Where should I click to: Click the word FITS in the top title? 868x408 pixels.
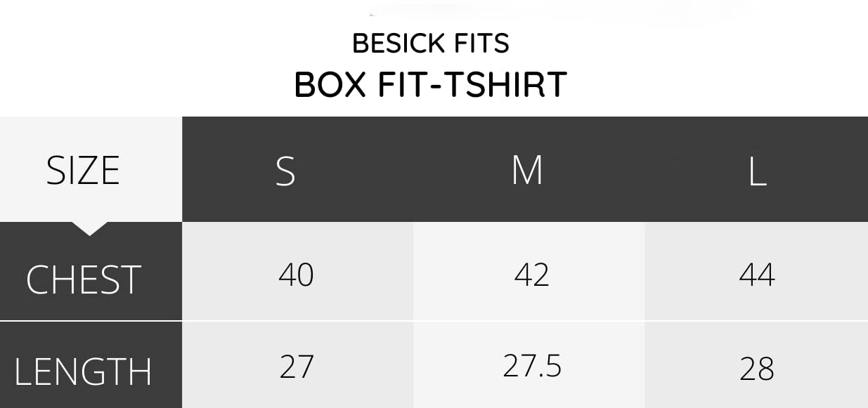[482, 44]
